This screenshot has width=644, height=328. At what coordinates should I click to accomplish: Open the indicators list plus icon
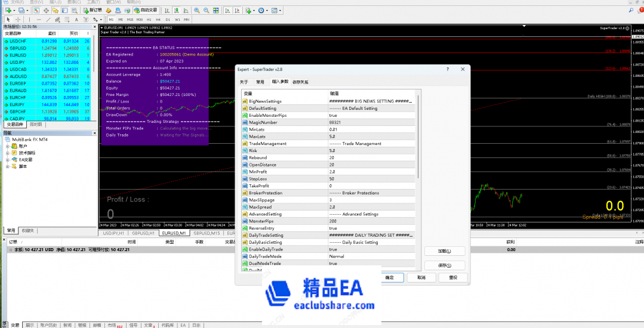(x=248, y=10)
